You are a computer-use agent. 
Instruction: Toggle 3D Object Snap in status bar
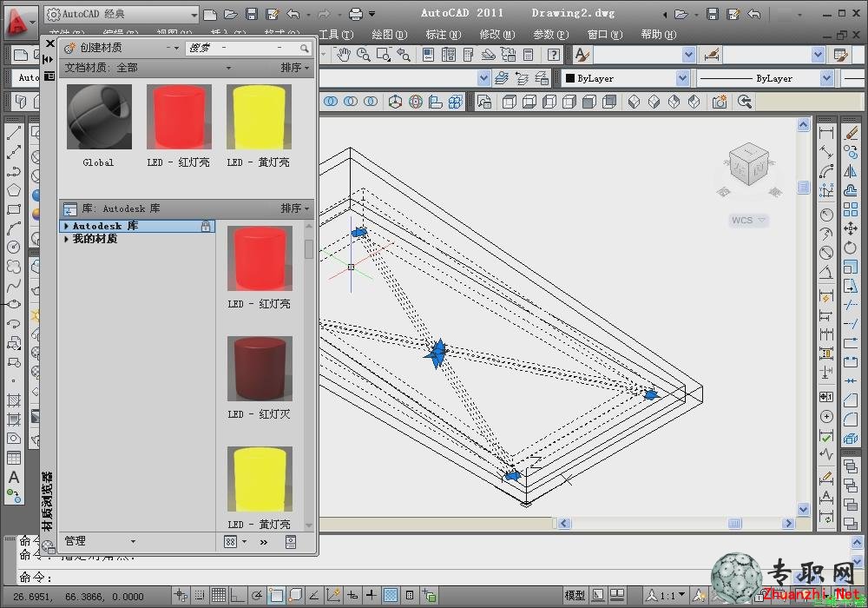click(295, 595)
